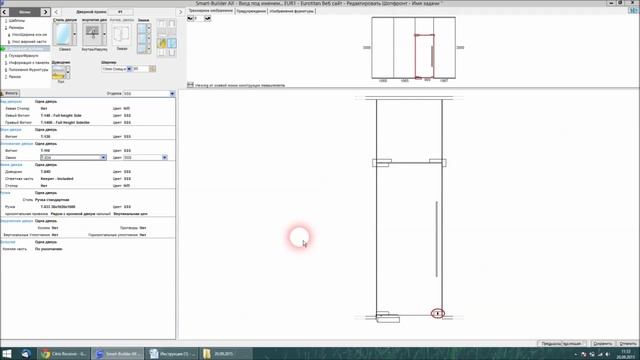
Task: Click the circled lock at door's bottom
Action: pos(438,313)
